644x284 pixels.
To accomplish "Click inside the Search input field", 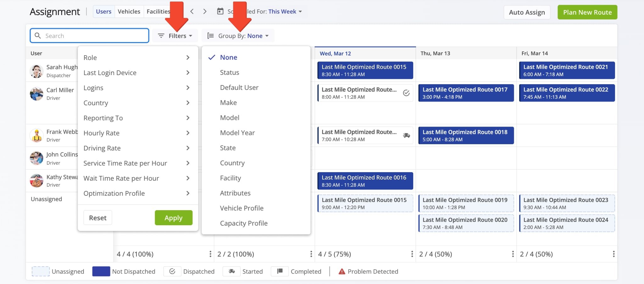I will (90, 35).
